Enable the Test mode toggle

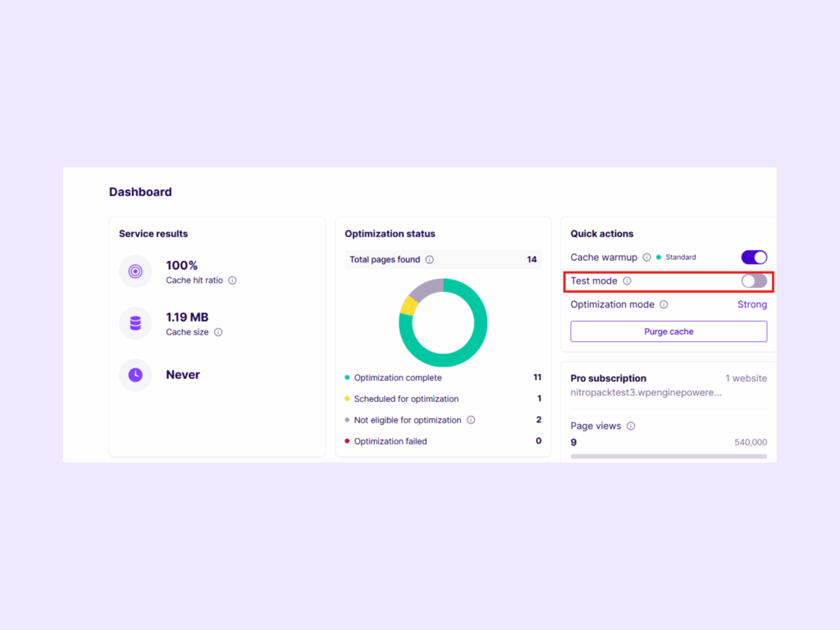754,281
